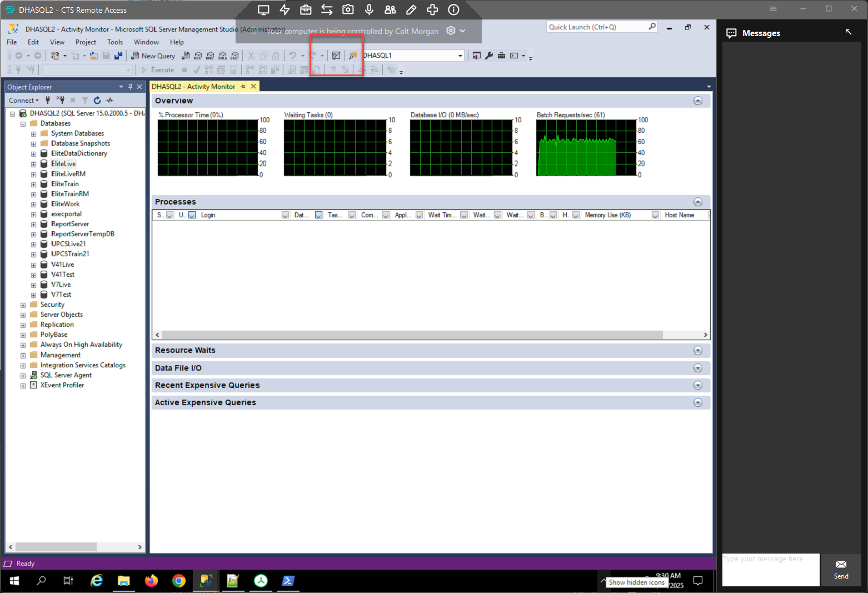The image size is (868, 593).
Task: Select the ReportServer database
Action: [70, 224]
